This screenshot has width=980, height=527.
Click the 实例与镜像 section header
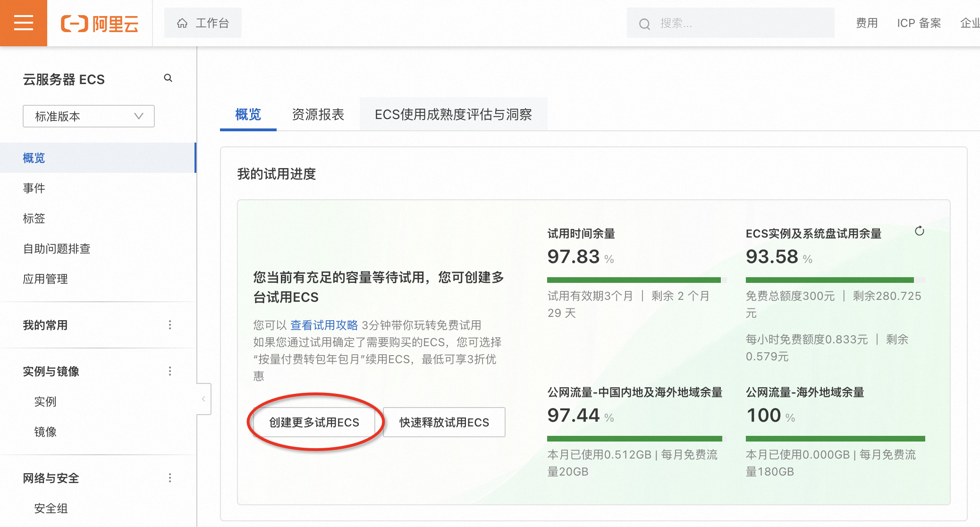51,371
